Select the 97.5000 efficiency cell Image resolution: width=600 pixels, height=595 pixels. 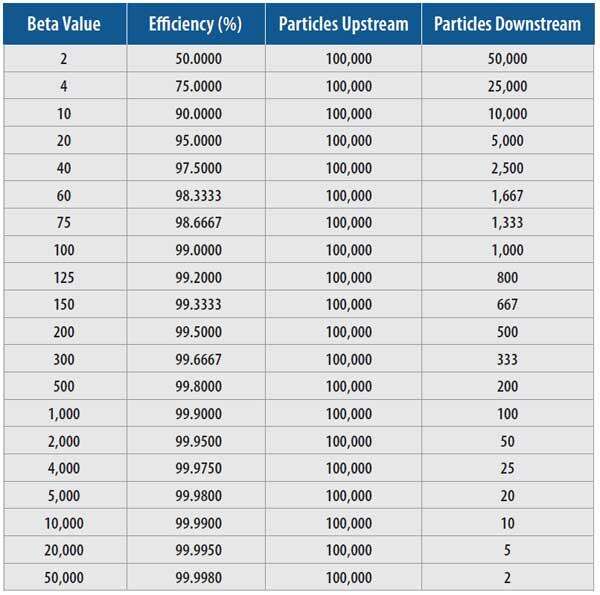196,168
